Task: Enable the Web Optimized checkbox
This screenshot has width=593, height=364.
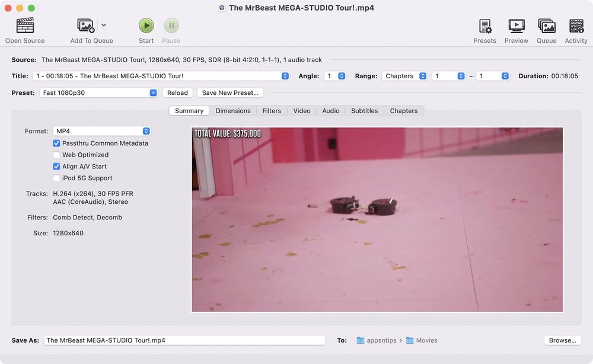Action: point(57,155)
